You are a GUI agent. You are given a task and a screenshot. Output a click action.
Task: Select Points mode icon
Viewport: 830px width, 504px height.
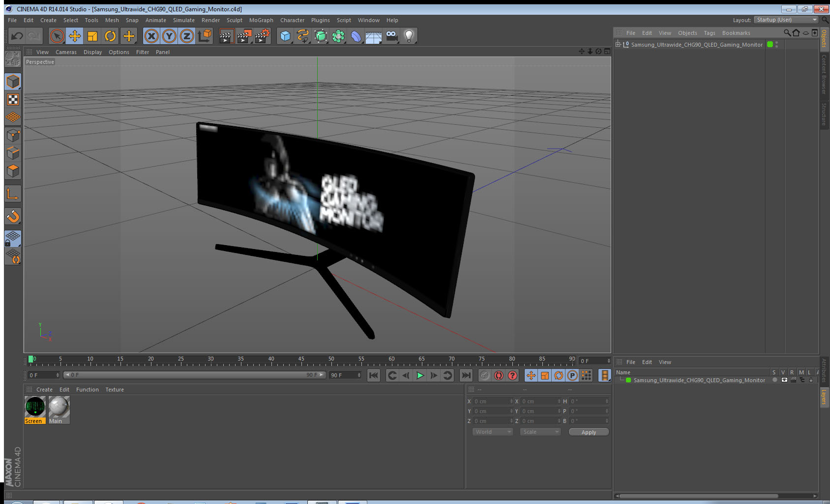(x=13, y=136)
